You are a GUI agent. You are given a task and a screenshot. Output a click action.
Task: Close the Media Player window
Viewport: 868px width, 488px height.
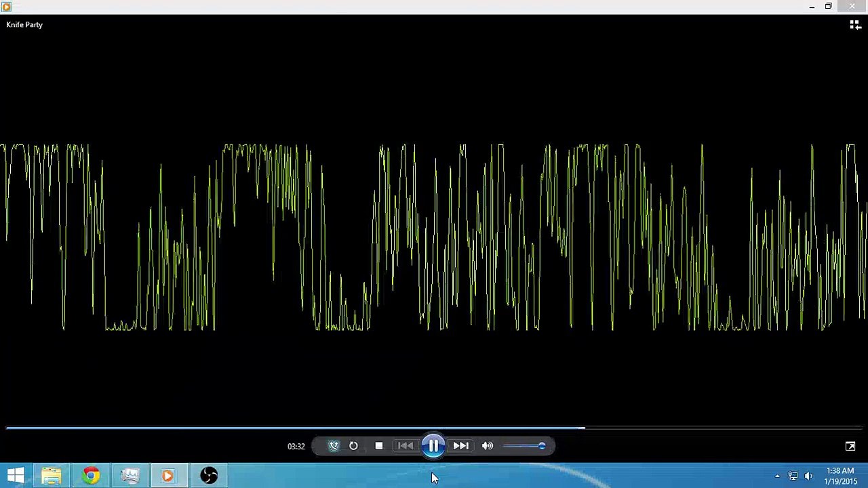(x=852, y=7)
